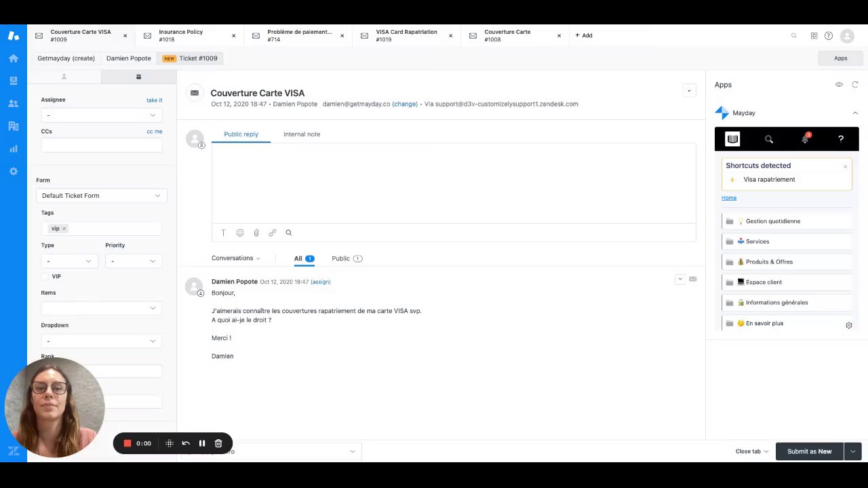Refresh apps with reload icon
The height and width of the screenshot is (488, 868).
click(x=855, y=85)
